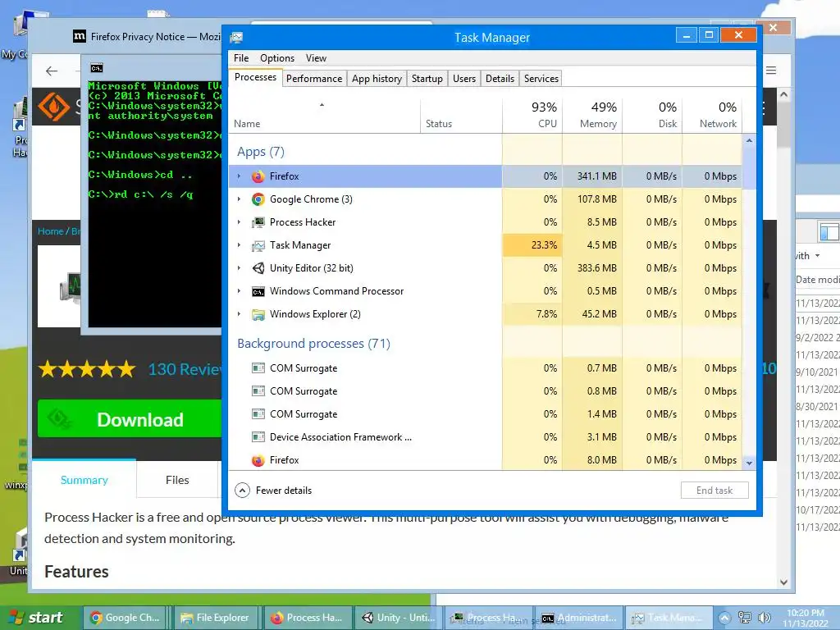The image size is (840, 630).
Task: Open the File menu in Task Manager
Action: 241,58
